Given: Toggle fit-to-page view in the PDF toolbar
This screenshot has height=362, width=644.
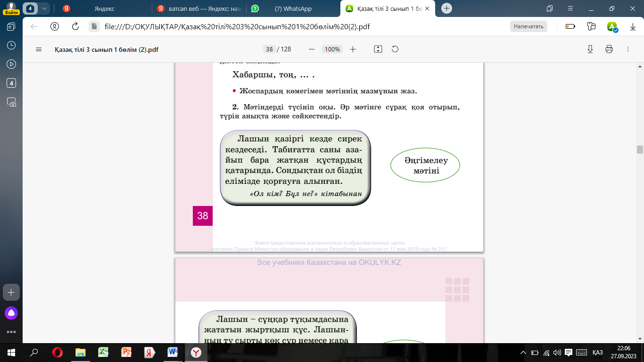Looking at the screenshot, I should pos(378,49).
